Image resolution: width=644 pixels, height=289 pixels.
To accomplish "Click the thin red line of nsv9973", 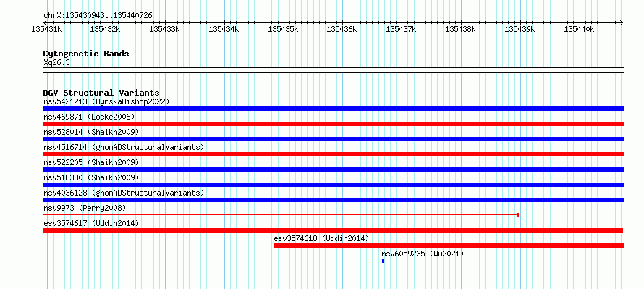I will pyautogui.click(x=281, y=215).
